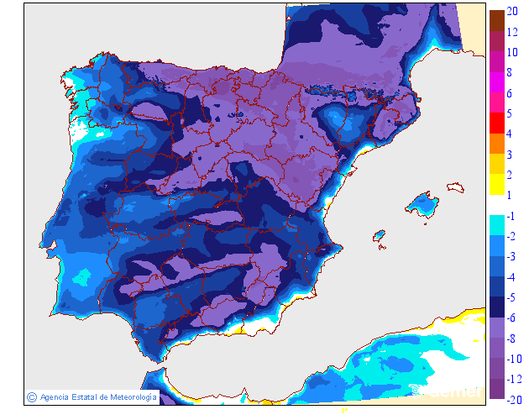This screenshot has height=420, width=529.
Task: Select the "-6" legend scale label
Action: [x=511, y=318]
